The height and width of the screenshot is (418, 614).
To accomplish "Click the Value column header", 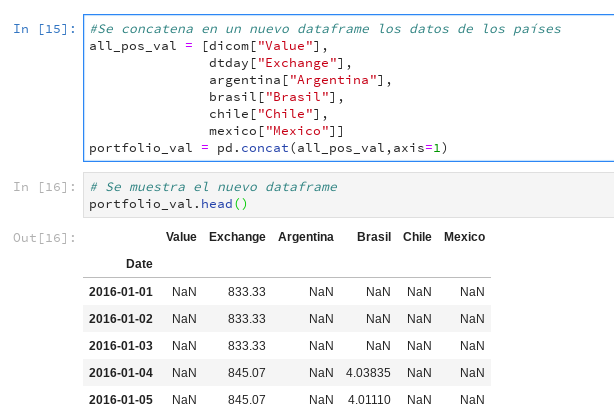I will pyautogui.click(x=181, y=237).
